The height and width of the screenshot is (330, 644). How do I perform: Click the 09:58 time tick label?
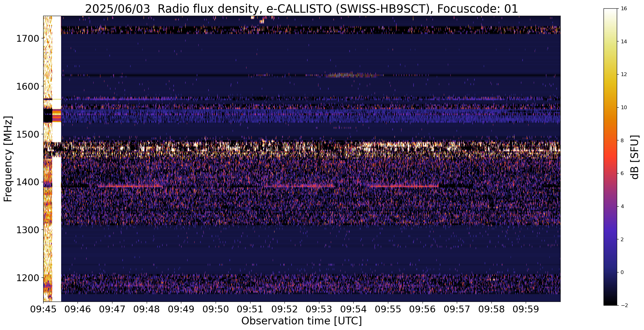[x=491, y=309]
